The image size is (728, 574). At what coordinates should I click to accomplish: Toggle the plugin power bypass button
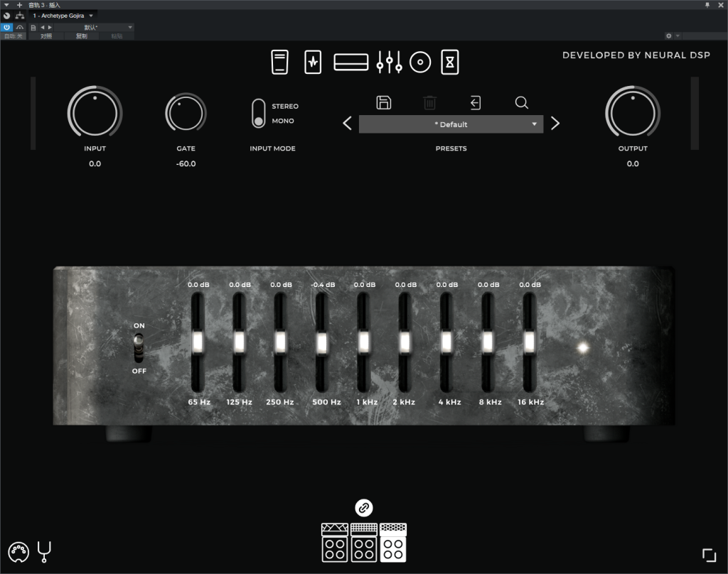tap(7, 28)
